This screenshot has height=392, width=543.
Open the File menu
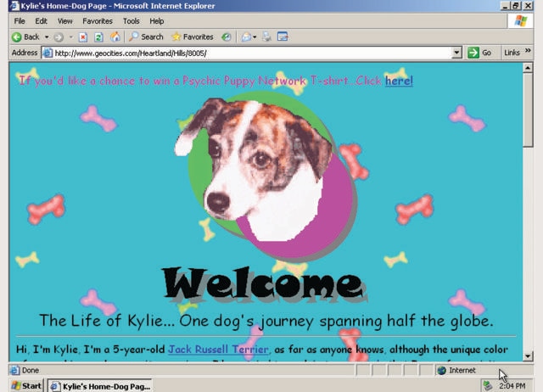pos(20,21)
